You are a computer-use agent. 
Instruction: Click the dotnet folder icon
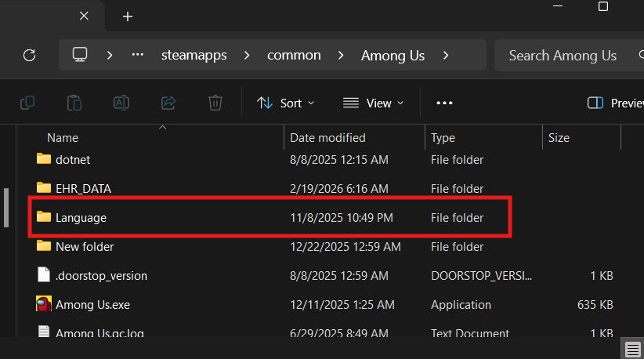pos(44,159)
